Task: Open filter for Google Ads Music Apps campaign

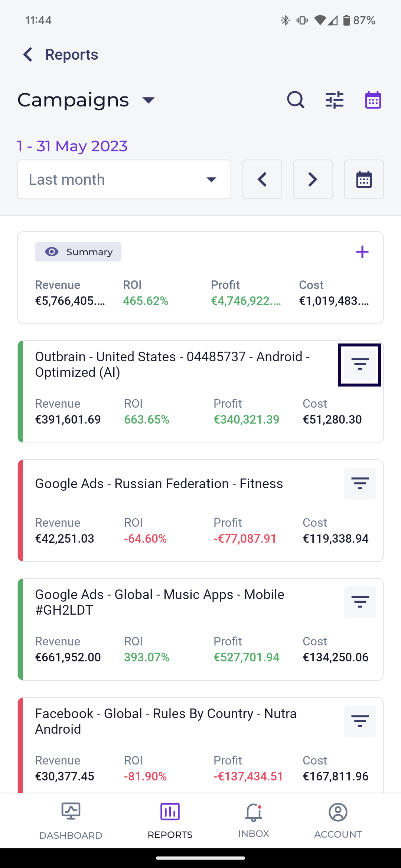Action: click(x=360, y=602)
